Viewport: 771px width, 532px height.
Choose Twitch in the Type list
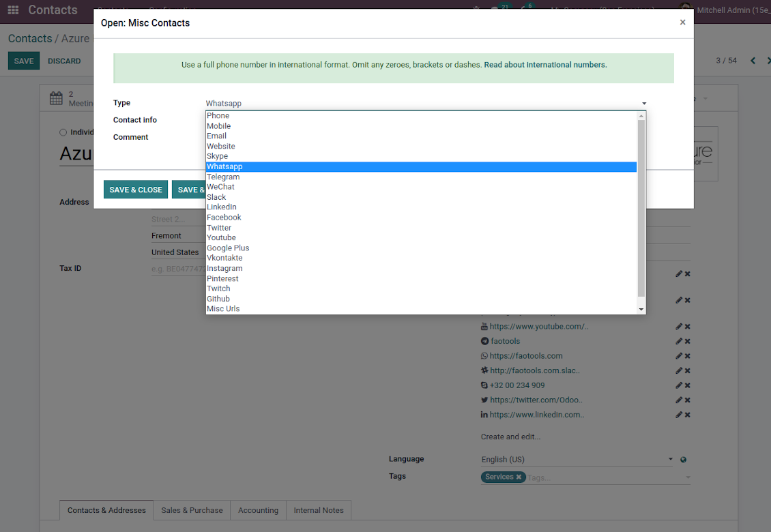coord(422,289)
